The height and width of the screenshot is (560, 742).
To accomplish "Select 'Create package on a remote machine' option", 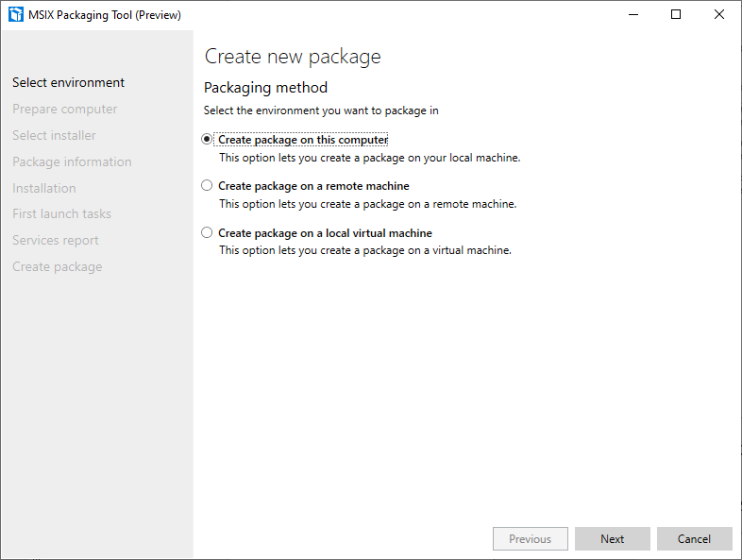I will point(208,186).
